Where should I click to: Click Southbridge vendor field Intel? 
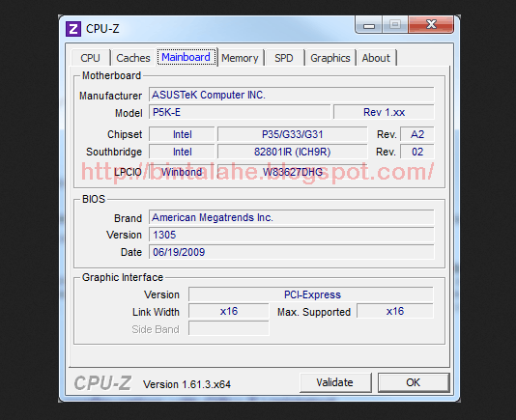point(182,152)
